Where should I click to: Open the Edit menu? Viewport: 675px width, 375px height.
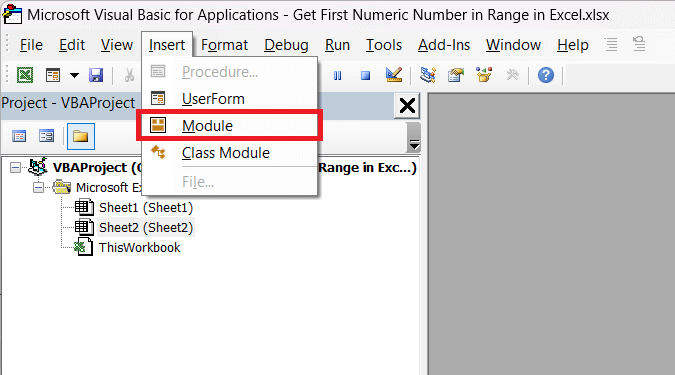click(72, 45)
